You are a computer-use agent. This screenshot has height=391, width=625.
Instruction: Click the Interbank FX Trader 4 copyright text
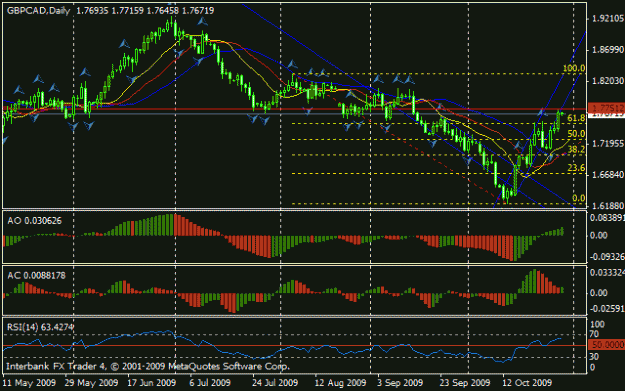click(148, 366)
